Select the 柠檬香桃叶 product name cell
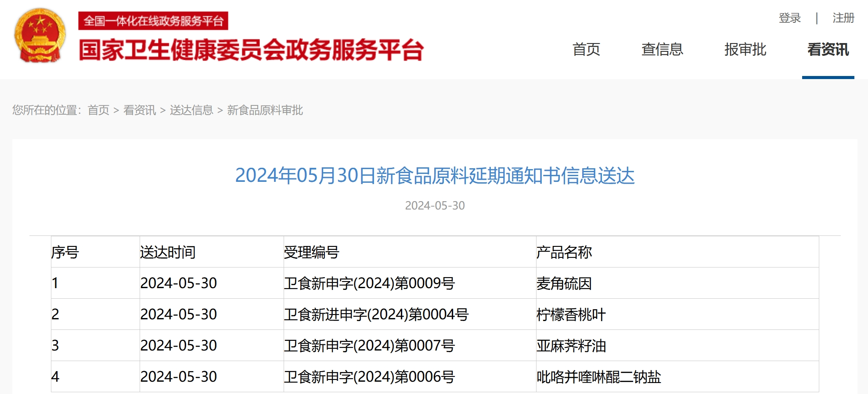This screenshot has height=394, width=868. [571, 314]
